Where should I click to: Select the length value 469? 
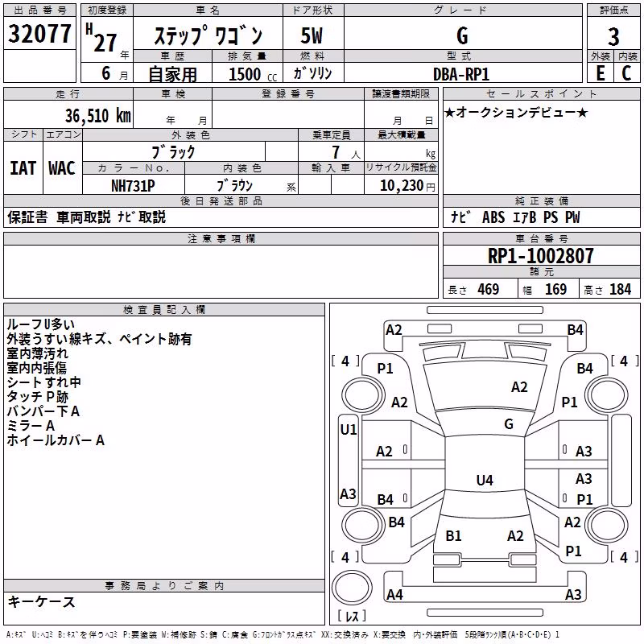[489, 290]
